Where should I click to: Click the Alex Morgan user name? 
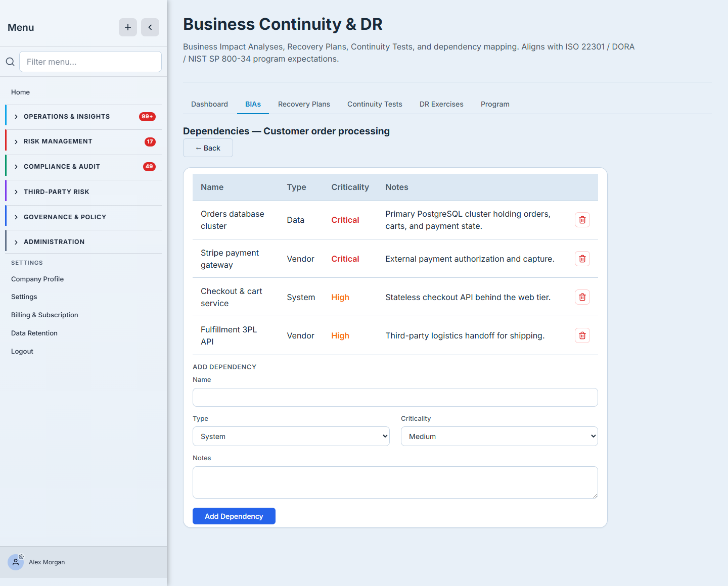pos(47,562)
